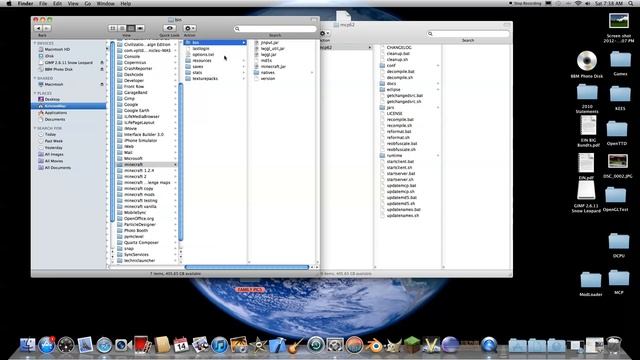Collapse the SHARED sidebar section
This screenshot has height=360, width=640.
click(x=35, y=78)
